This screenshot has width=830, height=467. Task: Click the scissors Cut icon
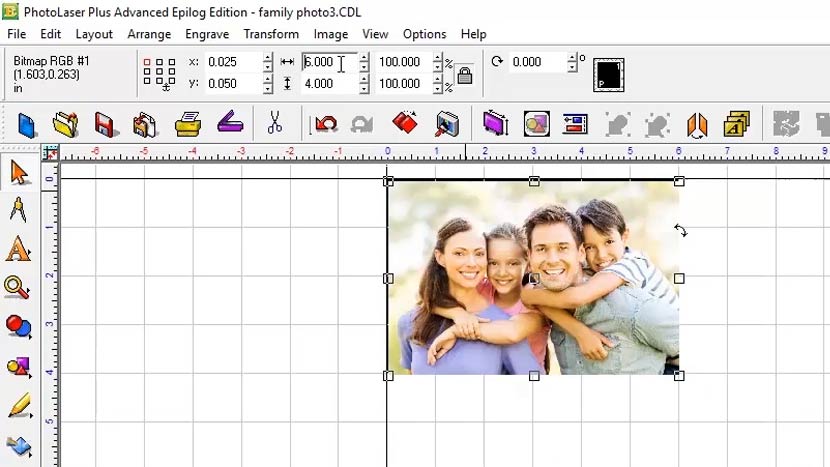[x=274, y=124]
